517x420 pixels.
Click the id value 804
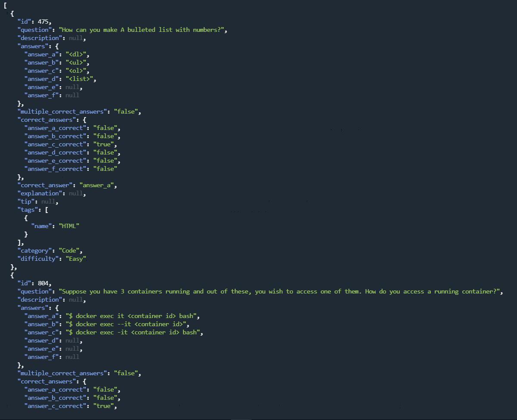(x=42, y=283)
